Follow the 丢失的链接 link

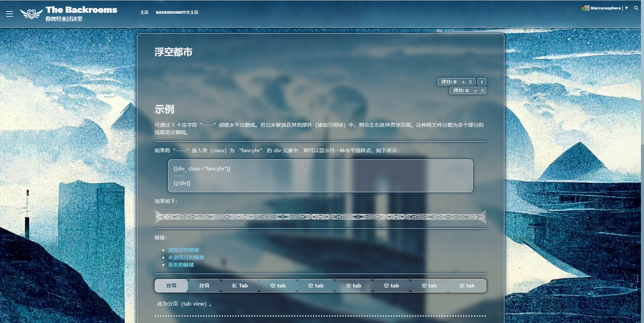point(181,265)
